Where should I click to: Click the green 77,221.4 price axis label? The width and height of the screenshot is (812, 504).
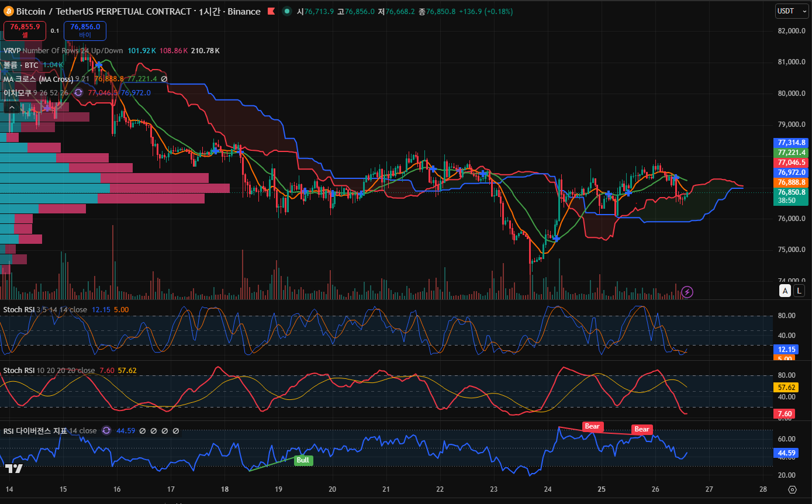[790, 152]
